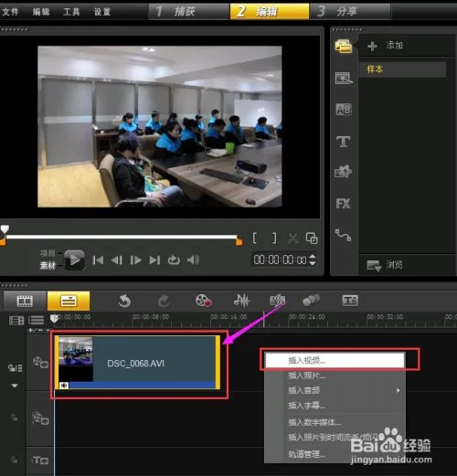
Task: Click the 添加 add folder button
Action: pos(385,46)
